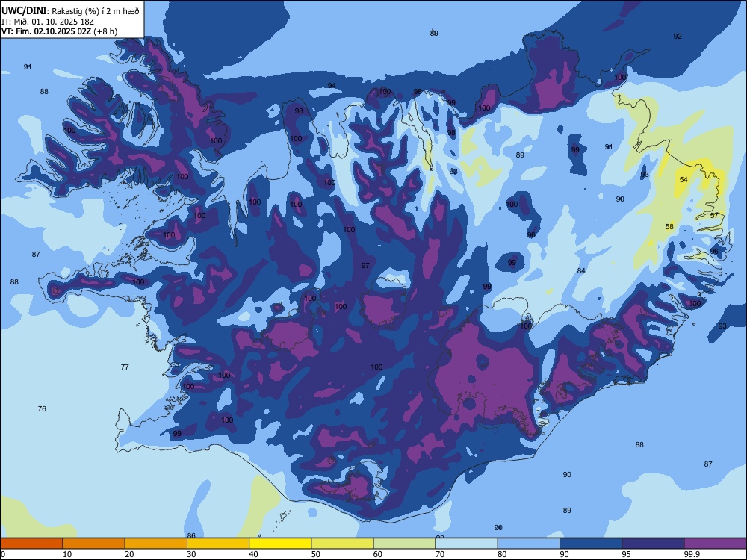The height and width of the screenshot is (560, 747).
Task: Click the 10–20 orange legend swatch
Action: tap(94, 544)
